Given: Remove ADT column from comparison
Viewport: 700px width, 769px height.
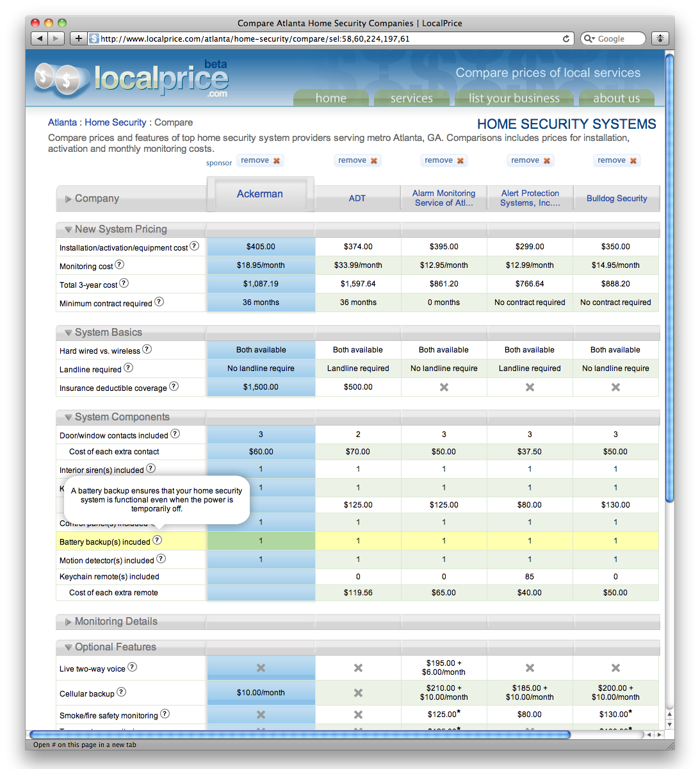Looking at the screenshot, I should tap(357, 160).
